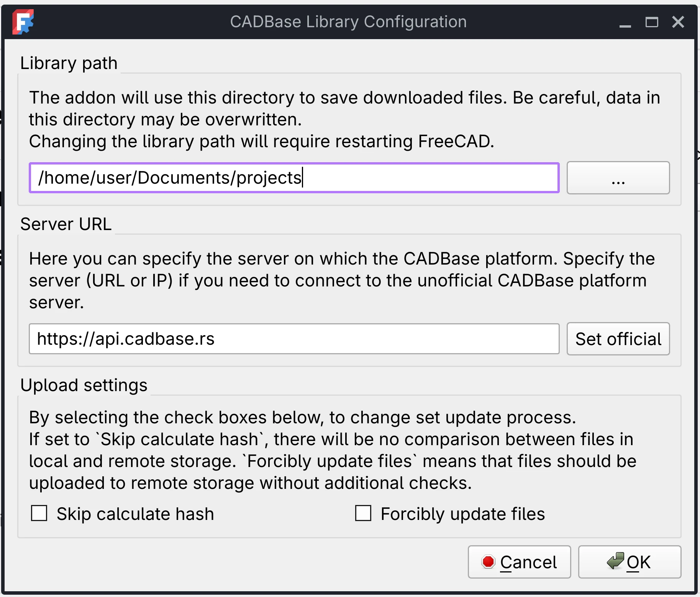Screen dimensions: 700x597
Task: Open the folder browser with the "..." button
Action: point(618,178)
